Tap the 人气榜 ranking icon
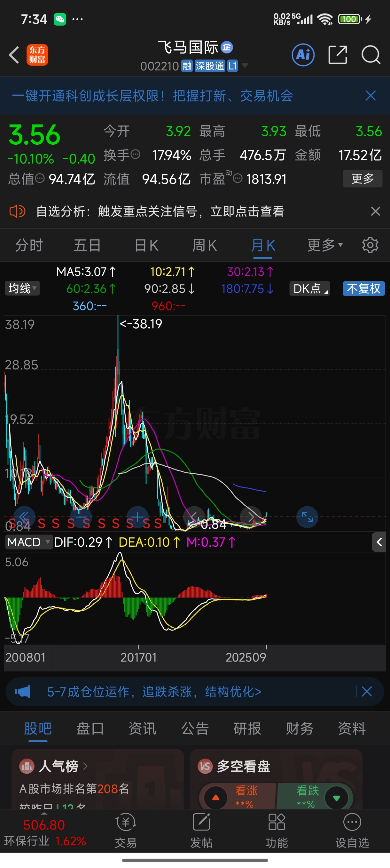The width and height of the screenshot is (390, 868). click(x=27, y=767)
